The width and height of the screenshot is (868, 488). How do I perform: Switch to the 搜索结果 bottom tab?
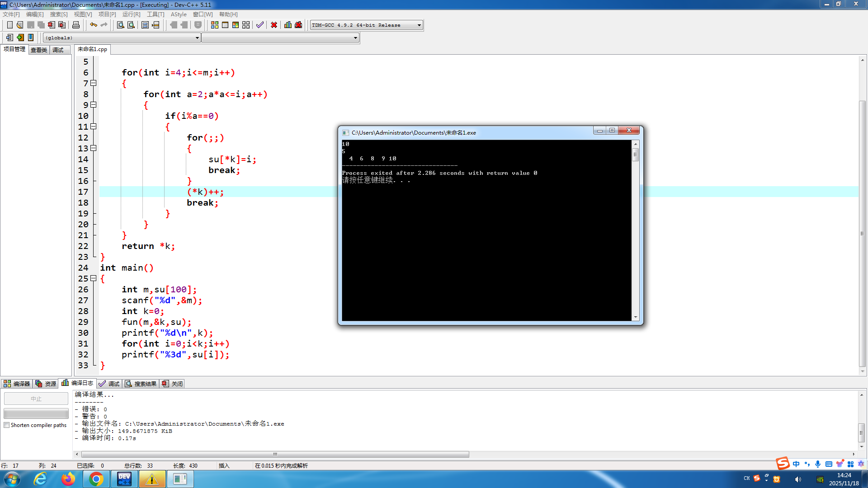coord(141,384)
